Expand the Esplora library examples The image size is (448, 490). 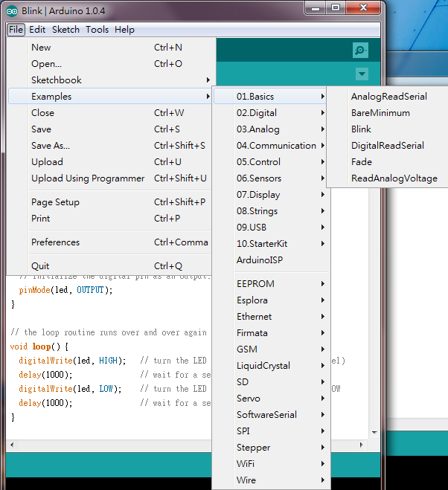[270, 300]
